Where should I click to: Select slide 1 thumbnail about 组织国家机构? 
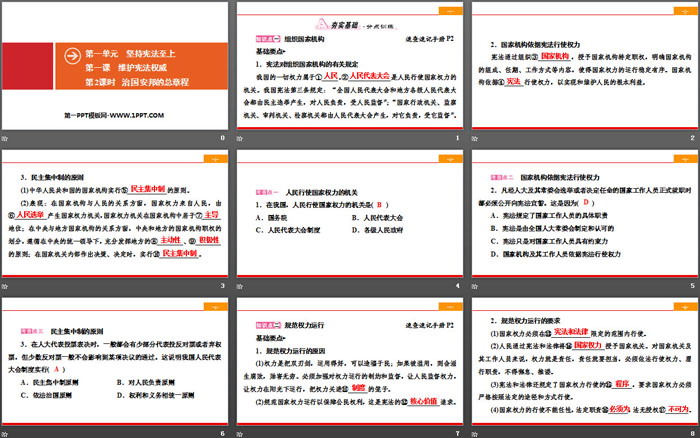350,66
